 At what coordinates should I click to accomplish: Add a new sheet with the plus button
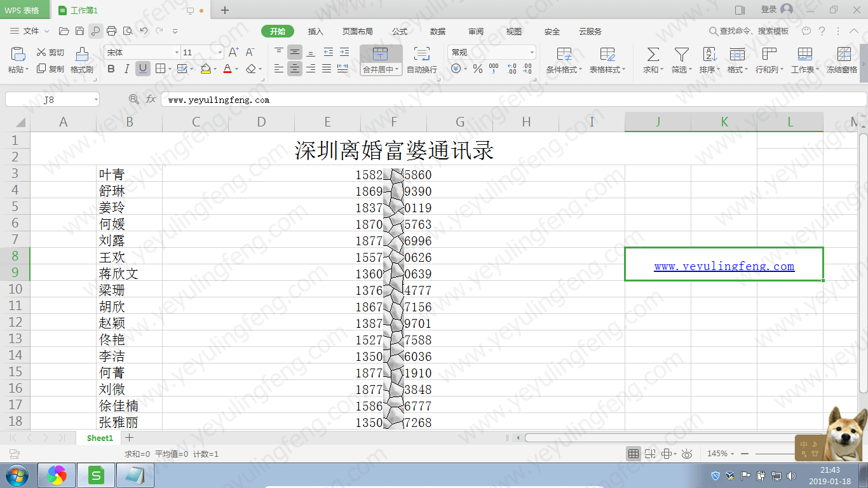point(129,438)
